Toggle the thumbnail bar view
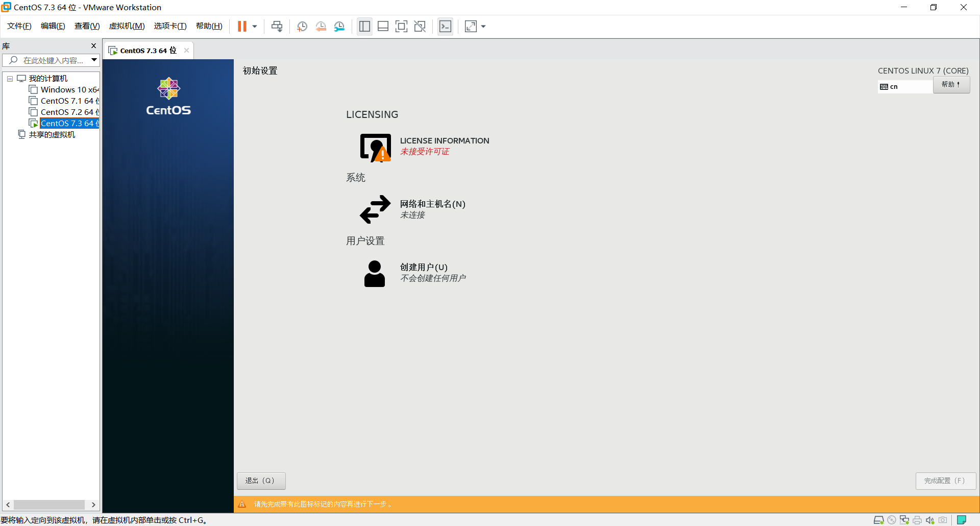Viewport: 980px width, 526px height. [x=383, y=26]
